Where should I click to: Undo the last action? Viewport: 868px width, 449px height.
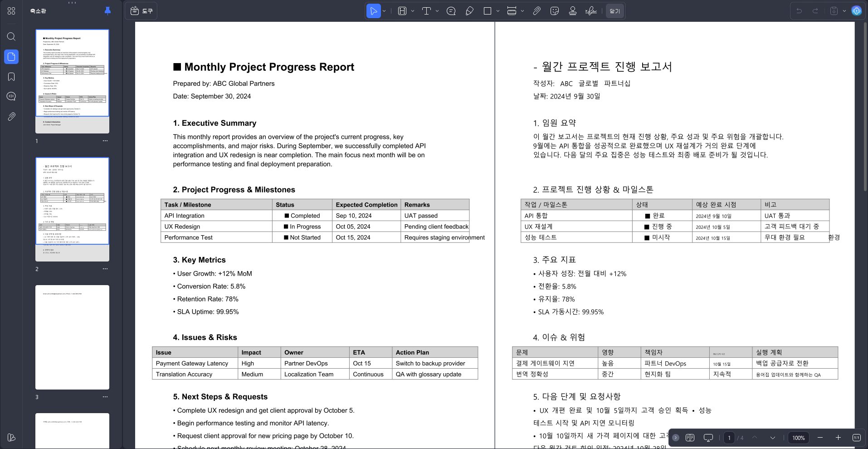pyautogui.click(x=799, y=11)
